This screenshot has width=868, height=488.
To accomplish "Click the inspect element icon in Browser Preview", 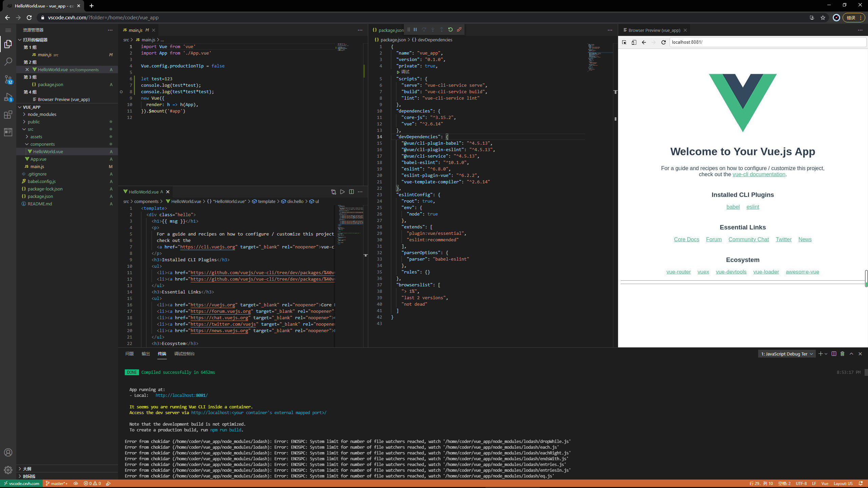I will pos(624,42).
